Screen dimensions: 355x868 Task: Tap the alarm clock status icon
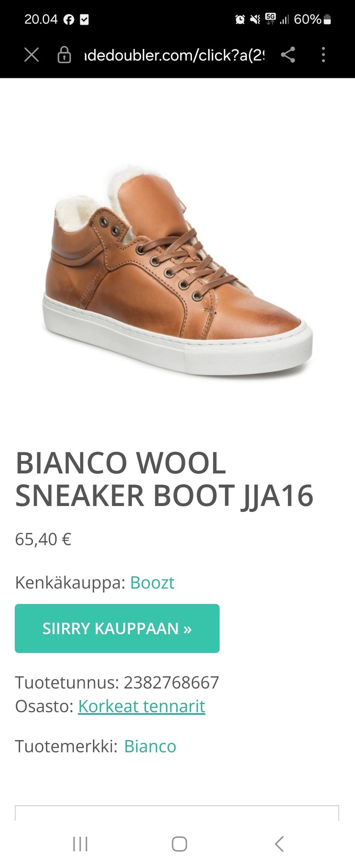(x=240, y=19)
